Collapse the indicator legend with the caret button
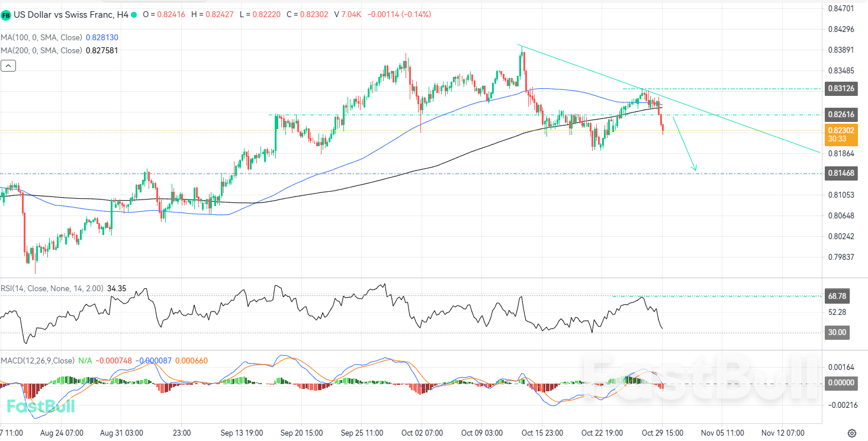 (8, 66)
